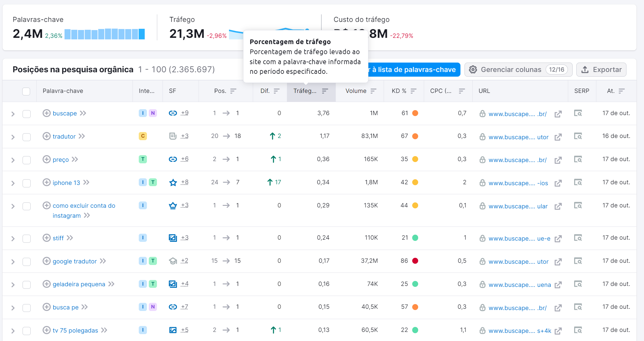Expand the "buscape" row details
This screenshot has height=341, width=644.
(13, 113)
